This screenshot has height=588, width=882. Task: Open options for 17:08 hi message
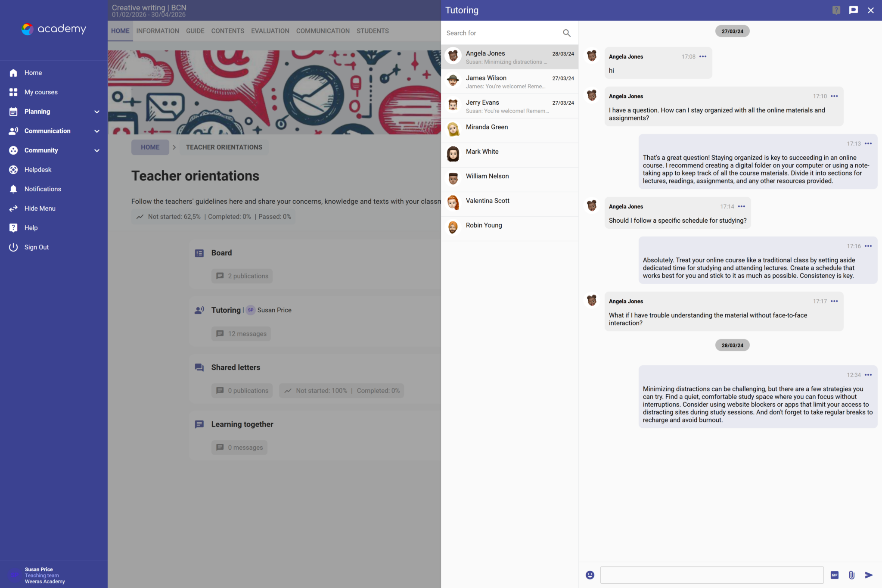[703, 57]
